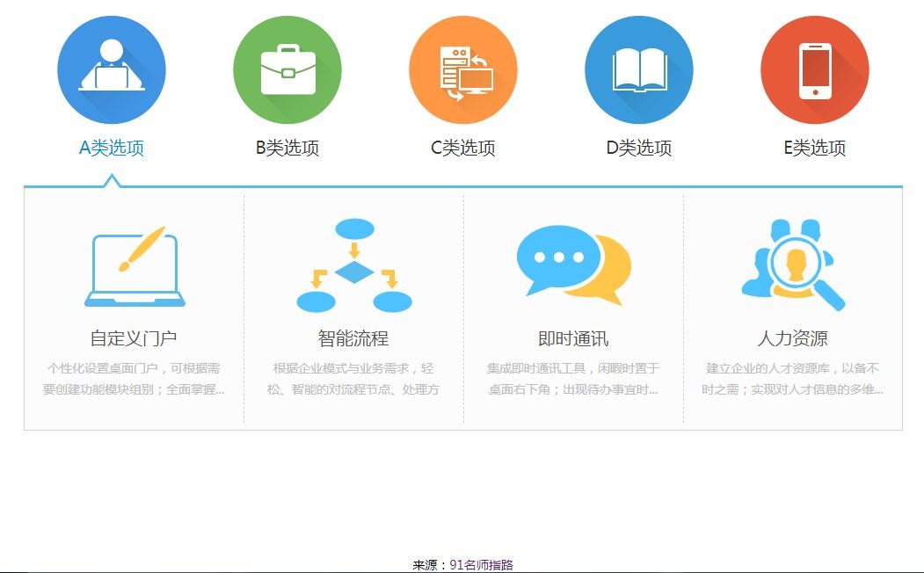Open the 自定义门户 title link
The width and height of the screenshot is (924, 573).
134,338
